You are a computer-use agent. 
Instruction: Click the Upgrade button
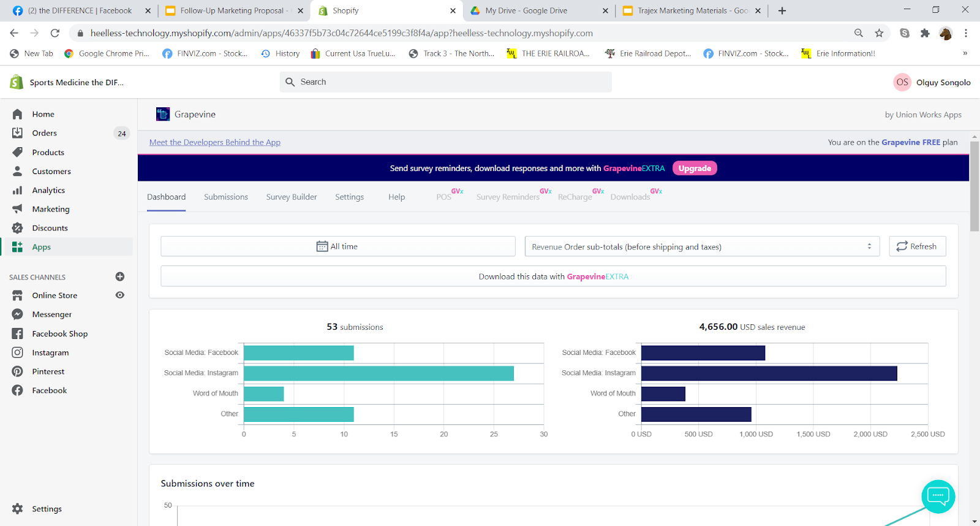pos(695,168)
